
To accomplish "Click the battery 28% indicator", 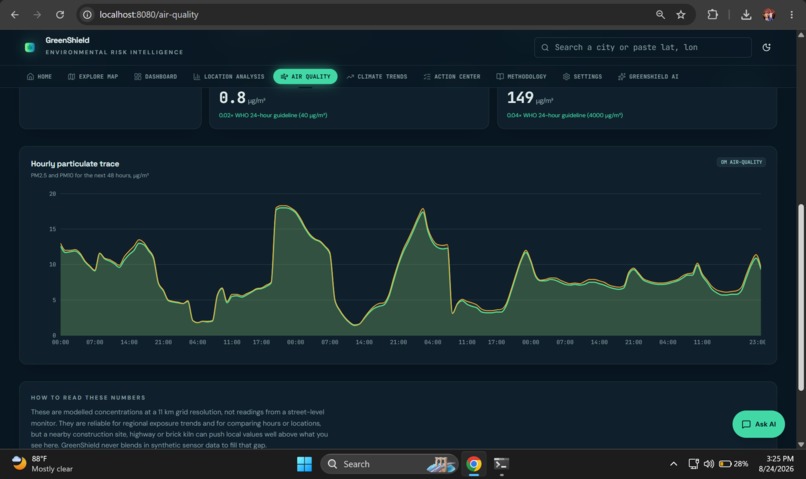I will coord(734,464).
